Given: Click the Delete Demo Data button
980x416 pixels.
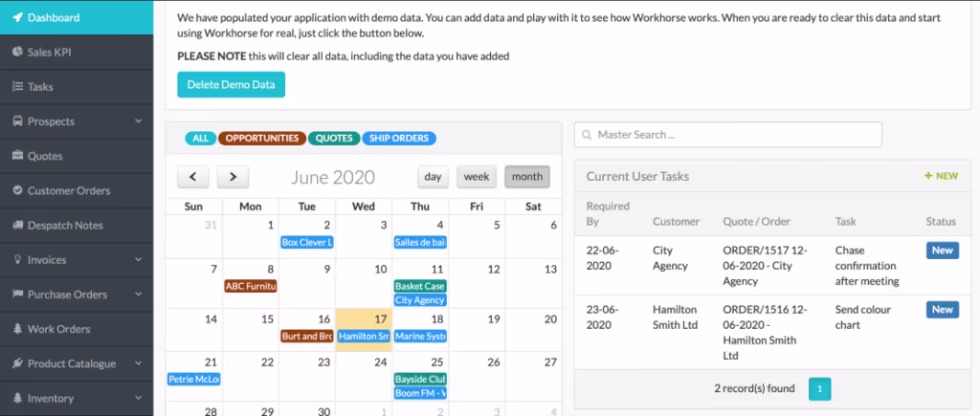Looking at the screenshot, I should [232, 85].
